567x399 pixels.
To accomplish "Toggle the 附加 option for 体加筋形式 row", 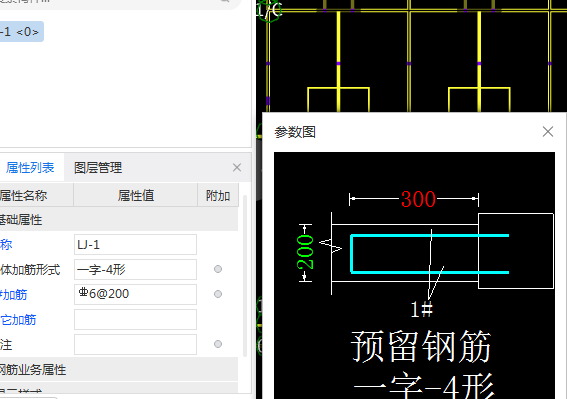I will tap(218, 269).
